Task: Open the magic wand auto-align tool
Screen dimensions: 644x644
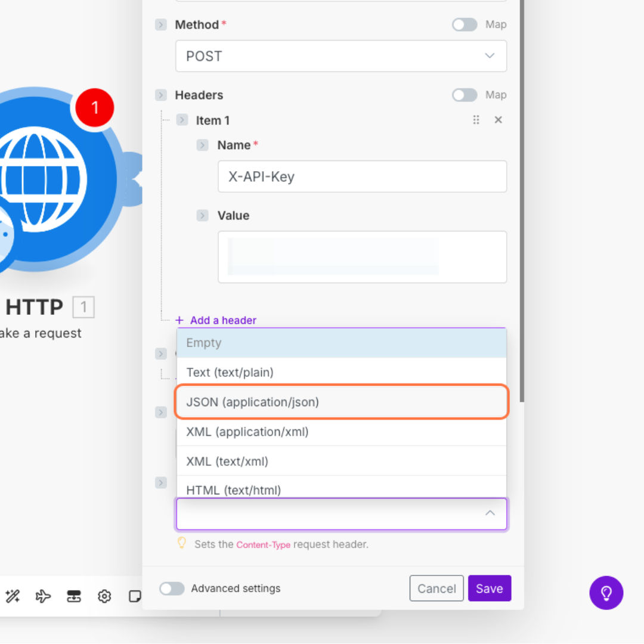Action: point(13,596)
